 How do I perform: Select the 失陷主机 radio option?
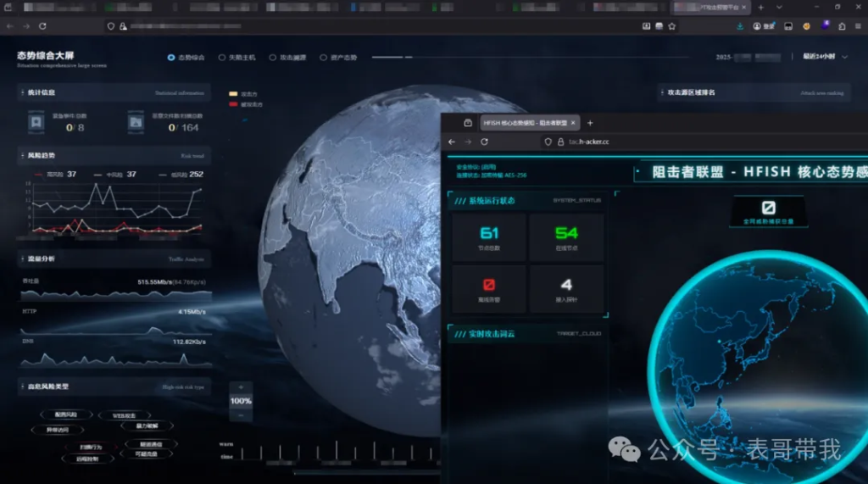point(222,58)
